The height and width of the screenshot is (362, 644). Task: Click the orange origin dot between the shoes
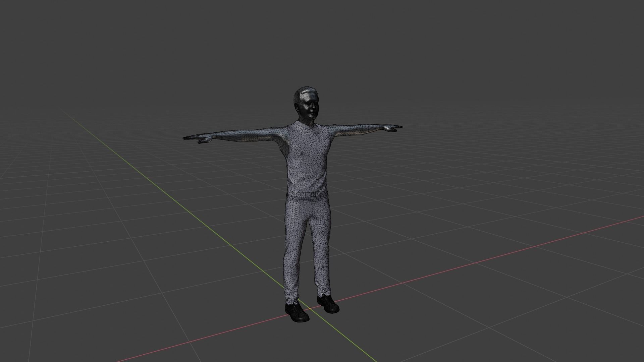[310, 308]
